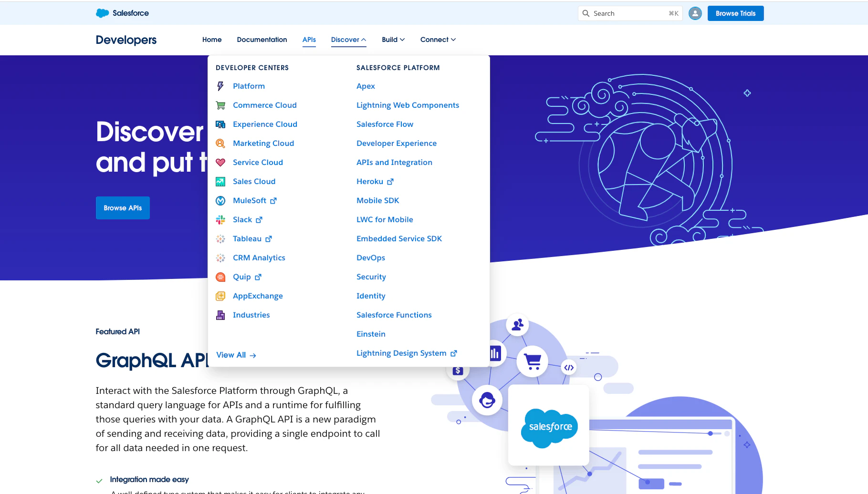Click the Platform lightning bolt icon
The height and width of the screenshot is (494, 868).
pyautogui.click(x=220, y=86)
